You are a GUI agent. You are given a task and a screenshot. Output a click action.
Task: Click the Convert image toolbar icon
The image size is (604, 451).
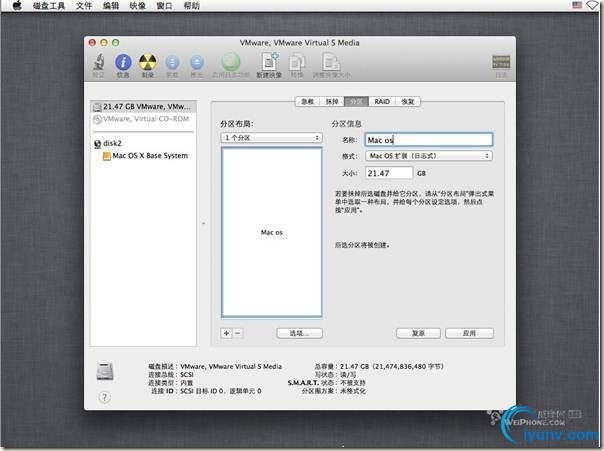point(297,62)
